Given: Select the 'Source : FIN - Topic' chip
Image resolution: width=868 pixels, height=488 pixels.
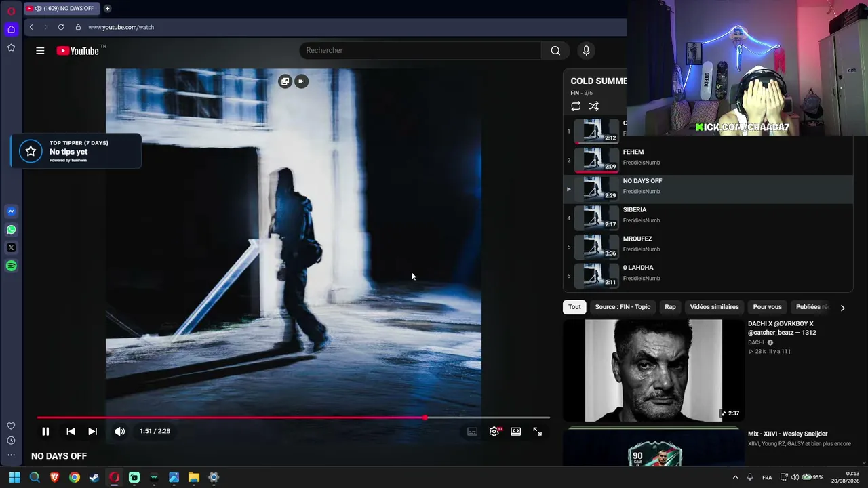Looking at the screenshot, I should [623, 307].
